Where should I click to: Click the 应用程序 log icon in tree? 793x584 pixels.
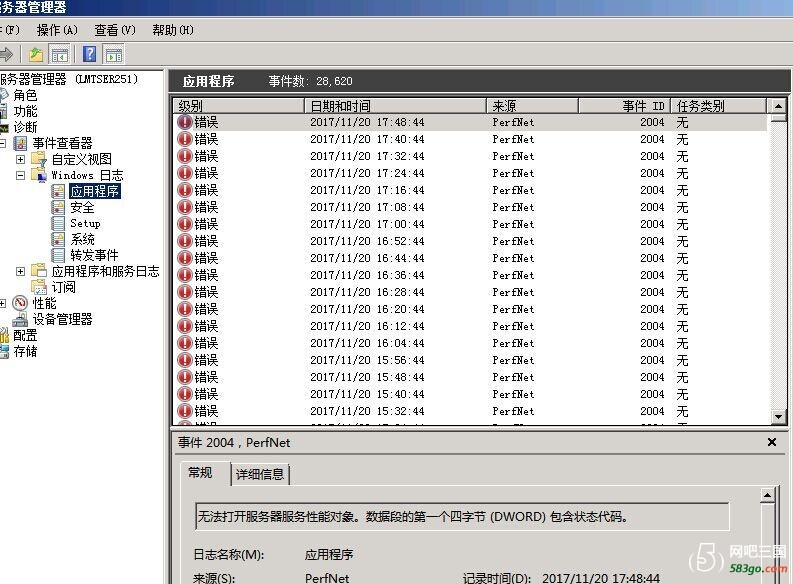pyautogui.click(x=59, y=191)
